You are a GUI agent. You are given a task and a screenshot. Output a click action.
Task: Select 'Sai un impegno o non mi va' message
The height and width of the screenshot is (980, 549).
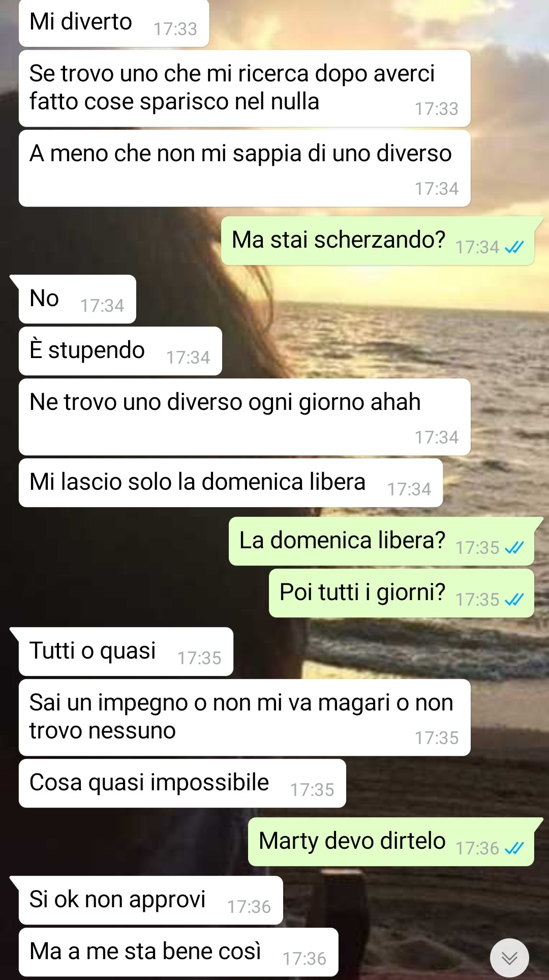[245, 718]
